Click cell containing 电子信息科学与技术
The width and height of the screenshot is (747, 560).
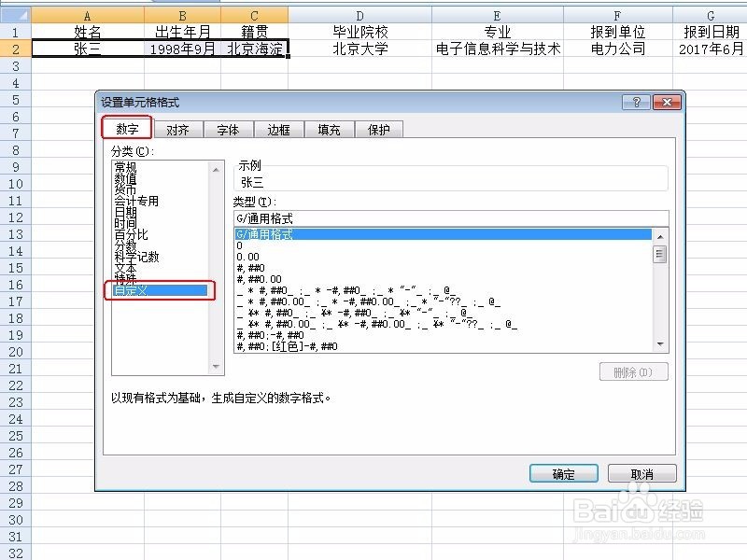pyautogui.click(x=498, y=49)
